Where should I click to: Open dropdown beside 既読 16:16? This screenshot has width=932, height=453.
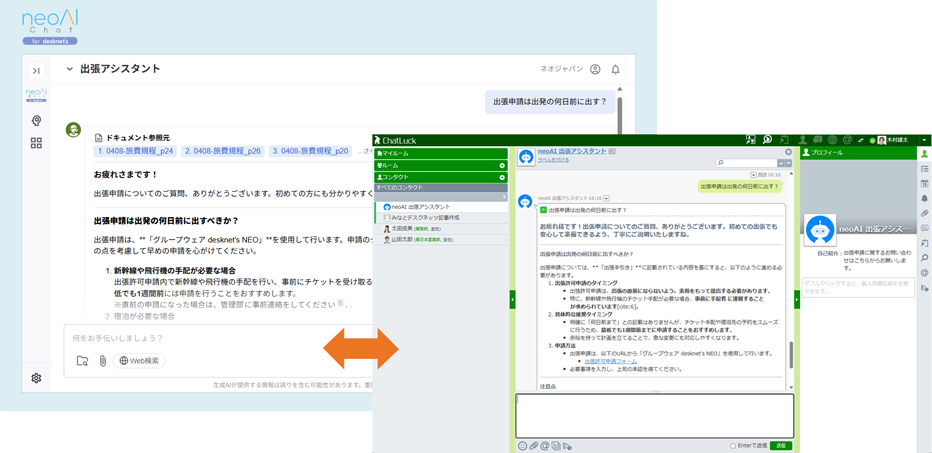(754, 175)
